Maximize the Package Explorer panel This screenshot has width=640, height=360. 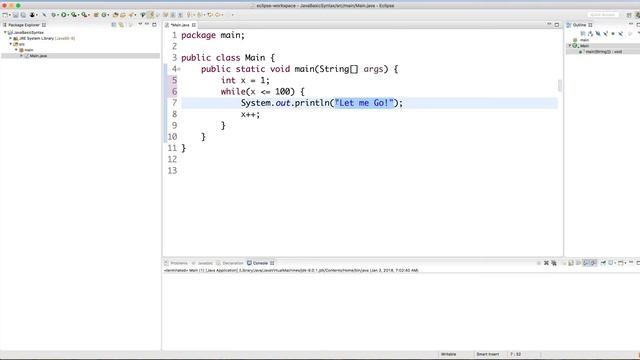point(154,25)
